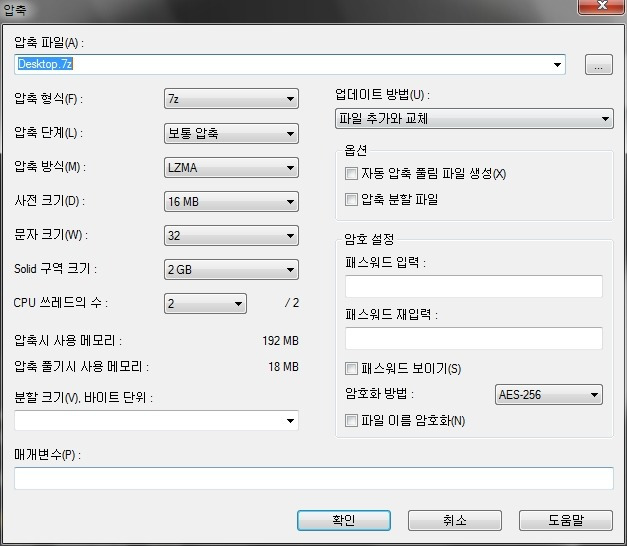
Task: Open the Solid 구역 크기 dropdown showing 2 GB
Action: [x=231, y=270]
